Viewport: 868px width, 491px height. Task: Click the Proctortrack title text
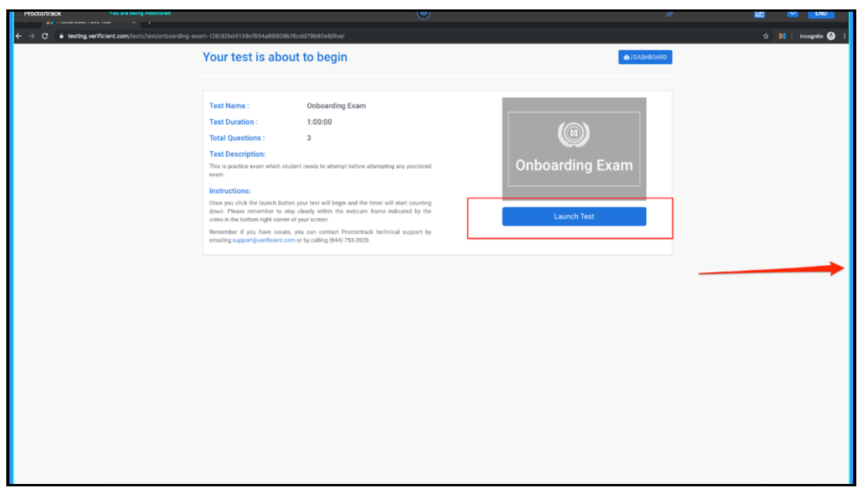[42, 13]
